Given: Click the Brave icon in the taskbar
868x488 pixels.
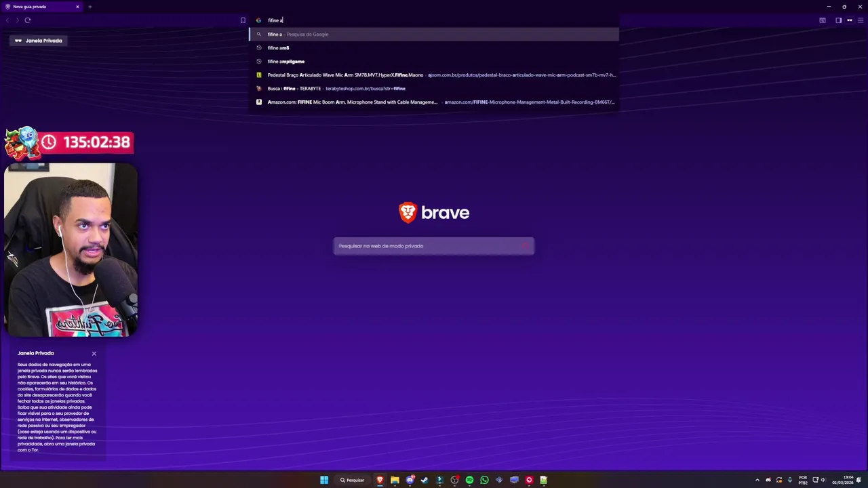Looking at the screenshot, I should tap(380, 480).
